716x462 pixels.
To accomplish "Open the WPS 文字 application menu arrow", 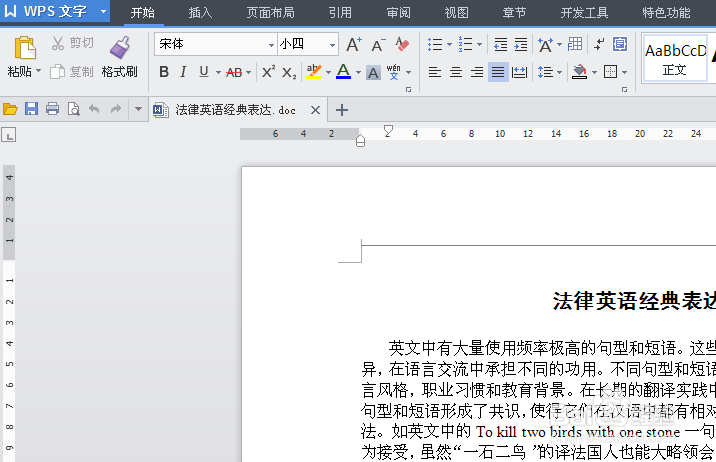I will [103, 11].
